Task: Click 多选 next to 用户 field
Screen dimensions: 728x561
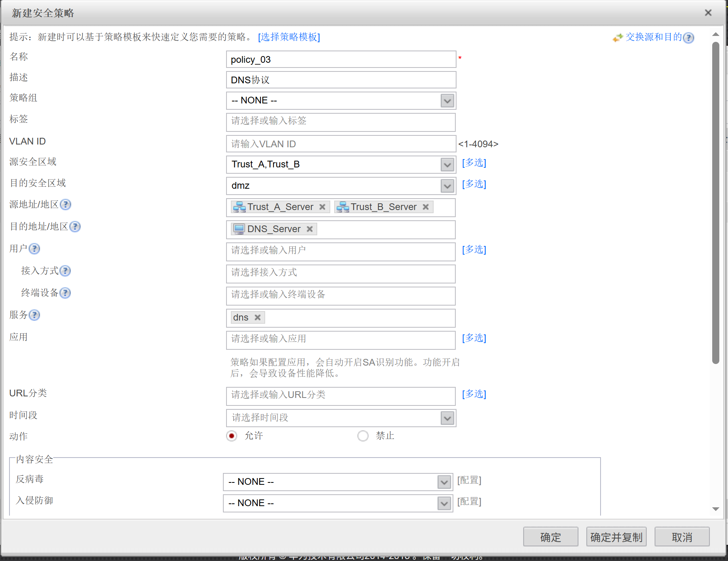Action: [474, 250]
